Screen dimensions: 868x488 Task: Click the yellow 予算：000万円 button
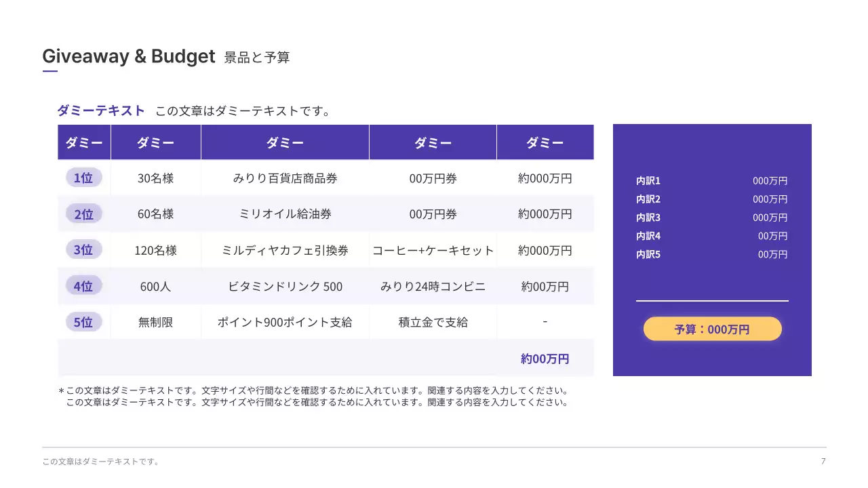[712, 329]
